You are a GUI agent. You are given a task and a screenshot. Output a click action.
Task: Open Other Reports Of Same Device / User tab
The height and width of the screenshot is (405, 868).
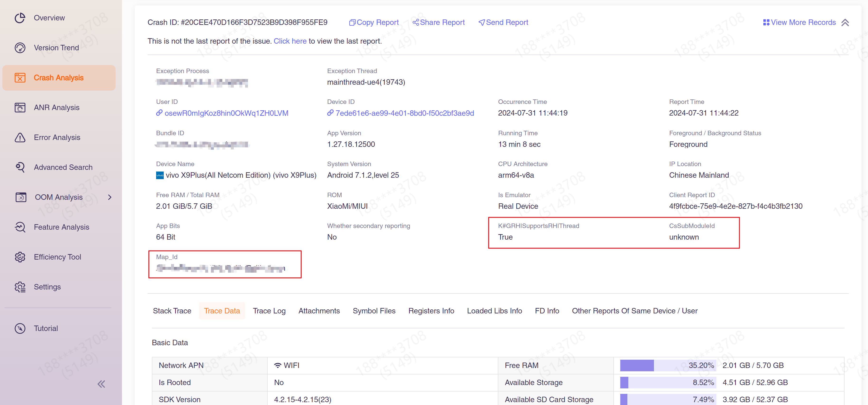point(635,311)
